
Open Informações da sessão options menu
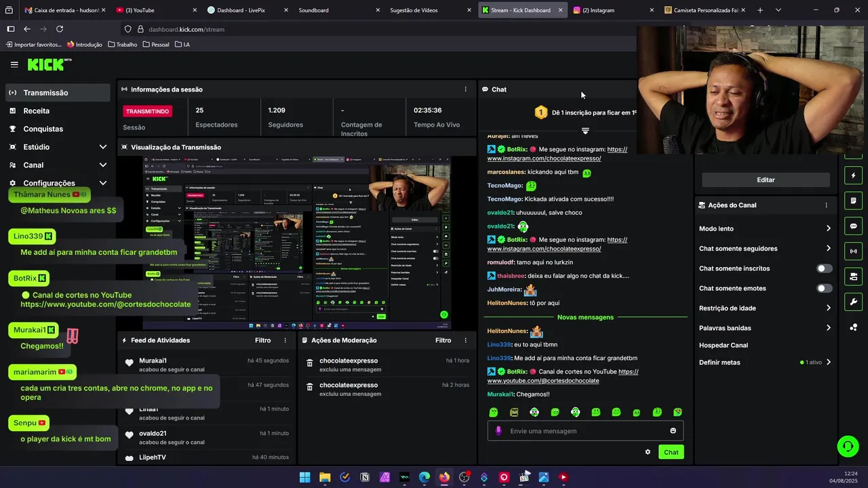[x=465, y=89]
